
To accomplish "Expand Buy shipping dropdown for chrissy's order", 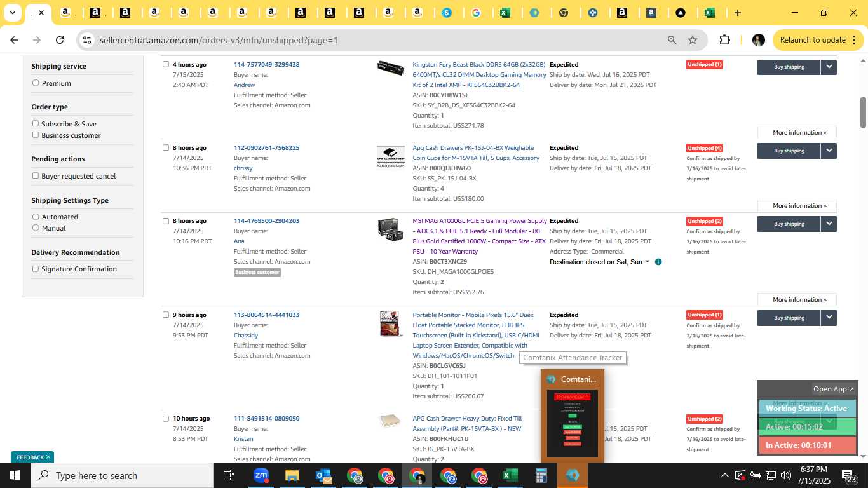I will coord(829,151).
